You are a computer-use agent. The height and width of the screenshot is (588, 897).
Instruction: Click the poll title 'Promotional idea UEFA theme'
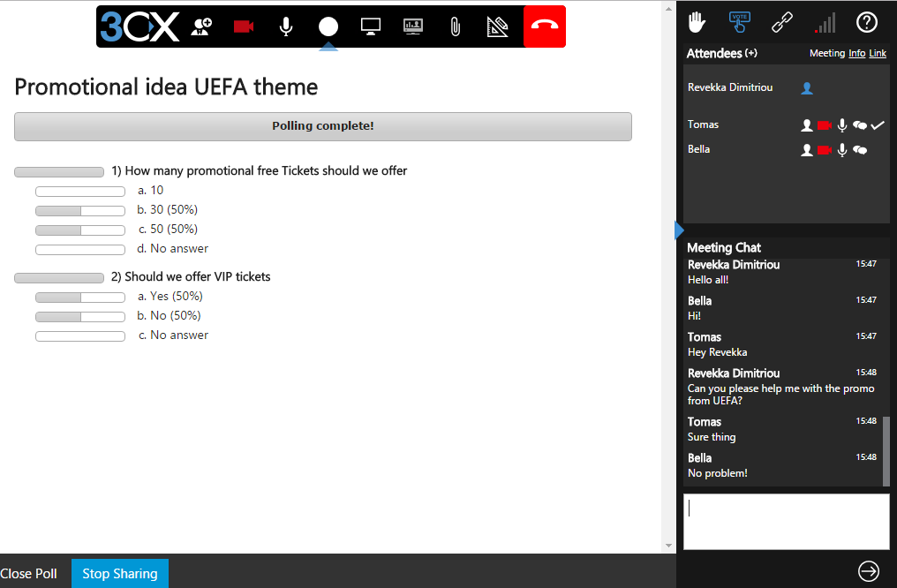(x=166, y=87)
